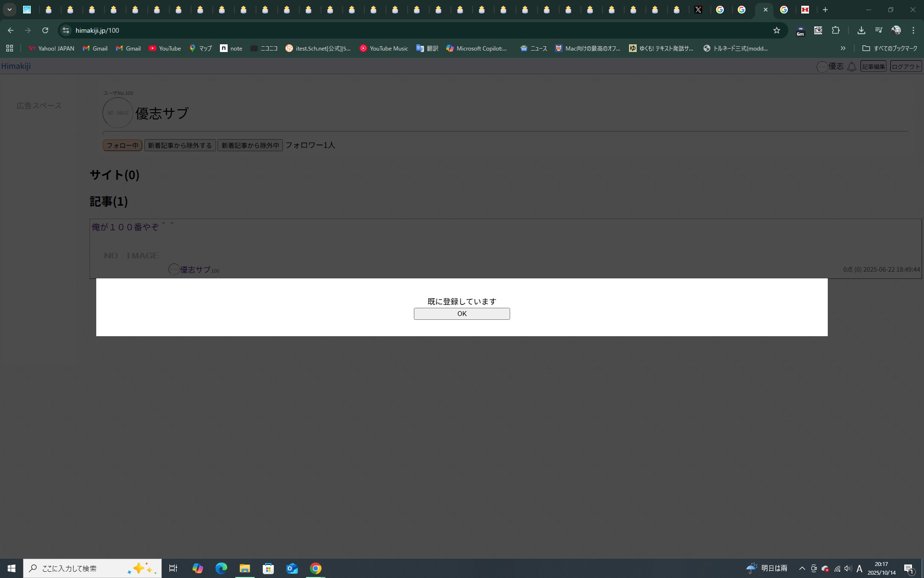The image size is (924, 578).
Task: Click the notification bell icon
Action: click(851, 66)
